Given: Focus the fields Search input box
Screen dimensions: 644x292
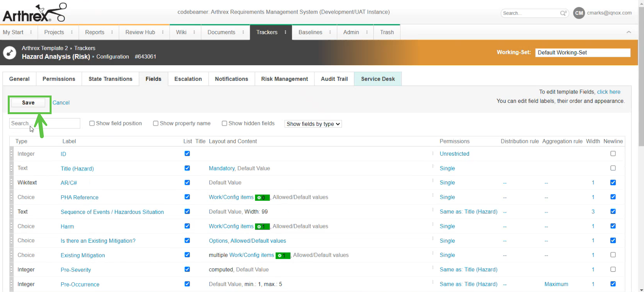Looking at the screenshot, I should 45,123.
